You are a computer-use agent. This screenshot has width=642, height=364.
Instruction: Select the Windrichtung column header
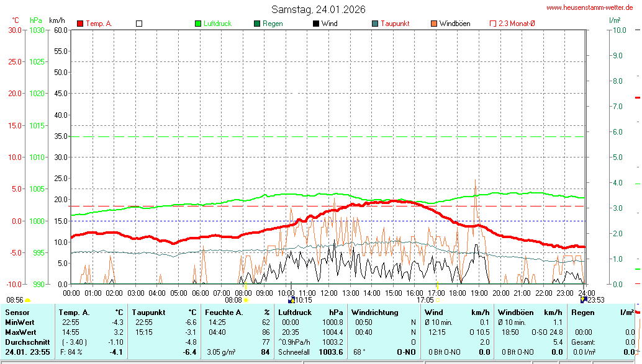374,312
